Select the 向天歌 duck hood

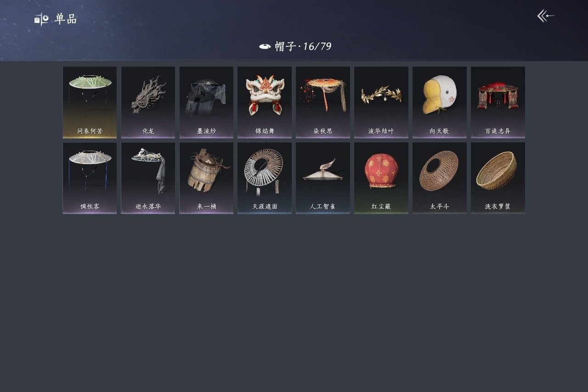[x=440, y=102]
